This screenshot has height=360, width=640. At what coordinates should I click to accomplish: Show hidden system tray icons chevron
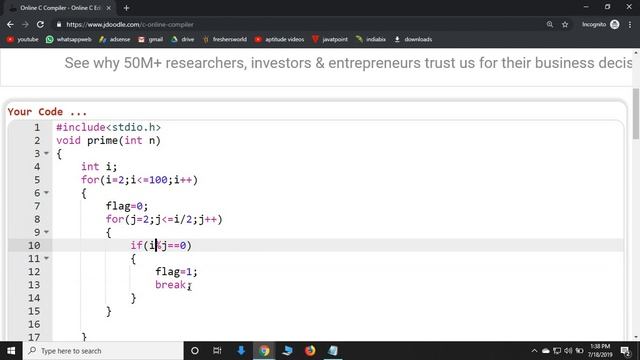pos(534,351)
